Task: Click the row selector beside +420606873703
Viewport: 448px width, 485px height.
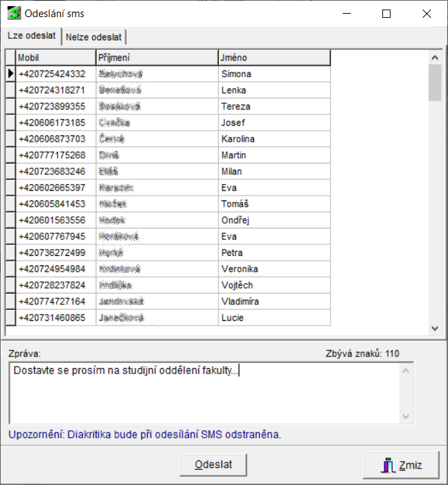Action: tap(10, 139)
